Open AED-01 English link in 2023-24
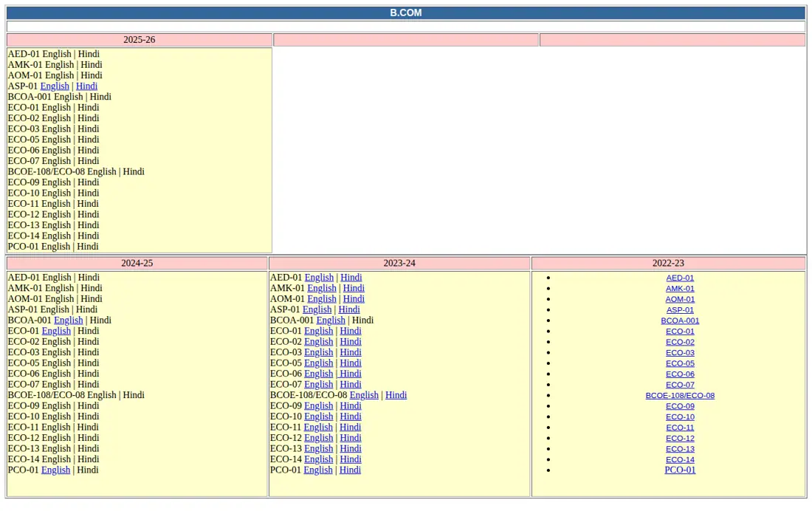The image size is (812, 511). click(x=319, y=277)
